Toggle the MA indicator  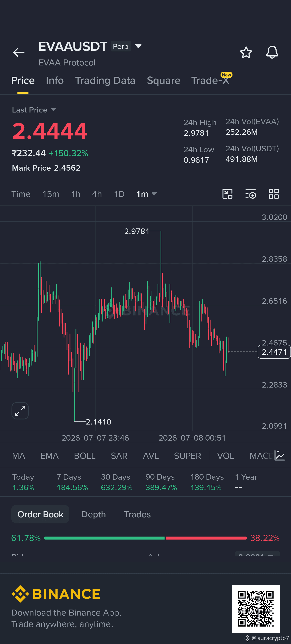click(x=19, y=456)
